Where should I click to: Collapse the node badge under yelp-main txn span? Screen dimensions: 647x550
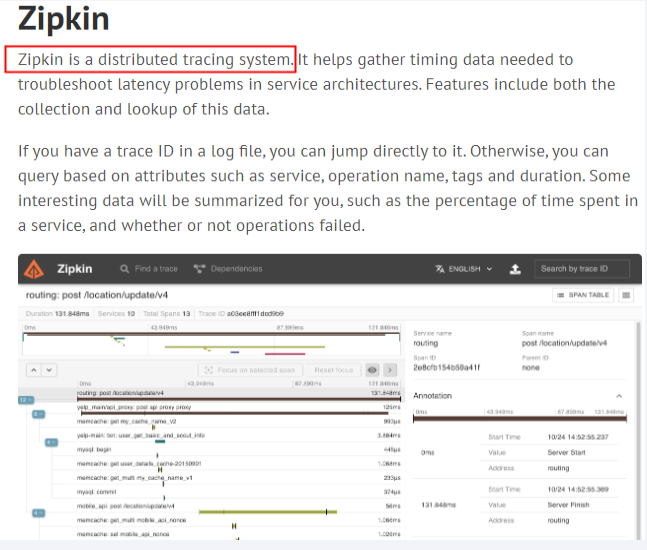51,442
